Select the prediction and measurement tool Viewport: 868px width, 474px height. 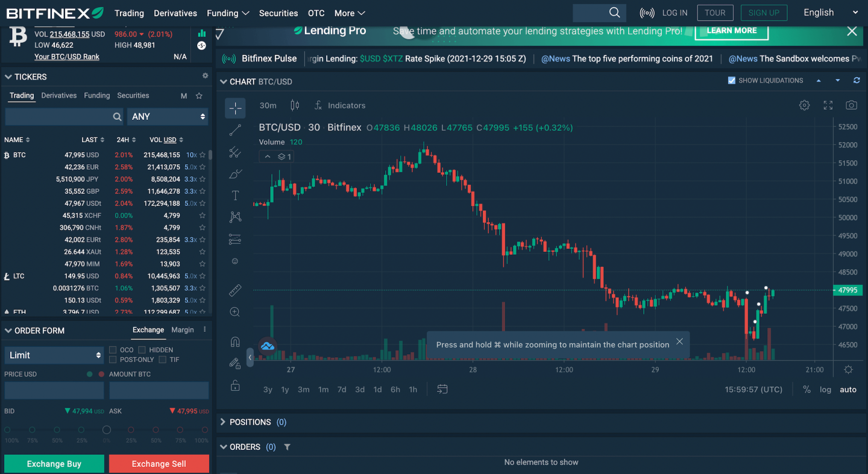[x=235, y=240]
